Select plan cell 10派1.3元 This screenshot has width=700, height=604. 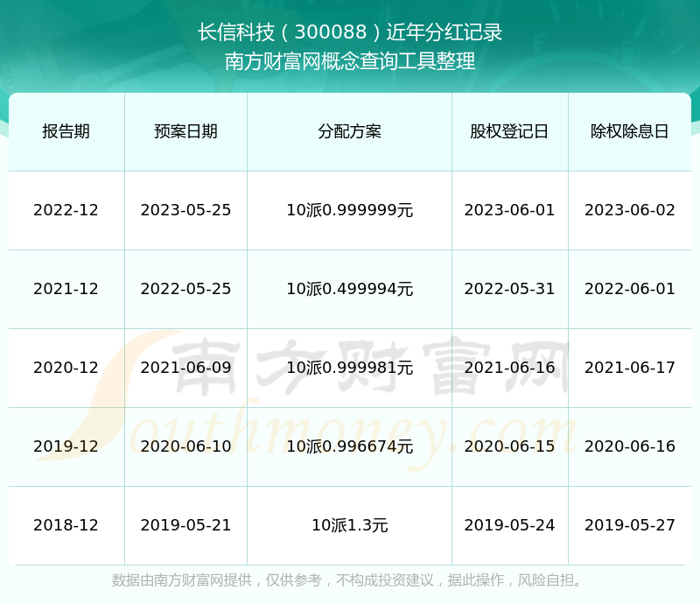pyautogui.click(x=349, y=525)
